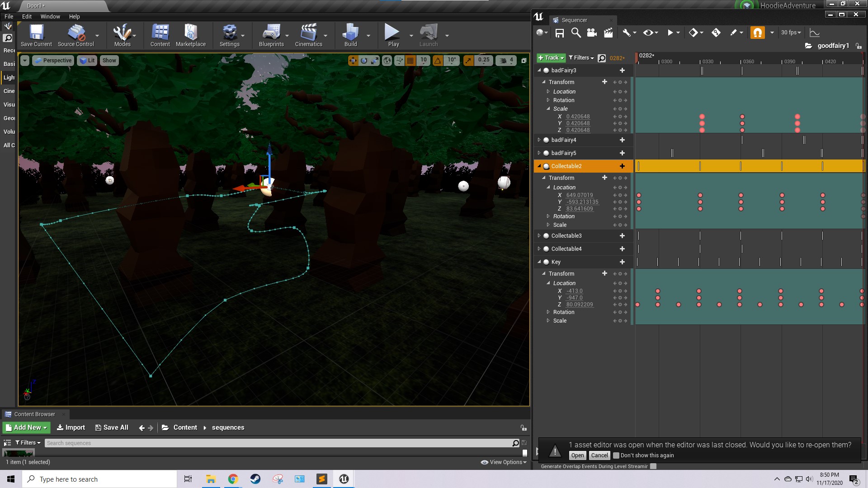Open the 30 fps dropdown
Image resolution: width=868 pixels, height=488 pixels.
(791, 33)
